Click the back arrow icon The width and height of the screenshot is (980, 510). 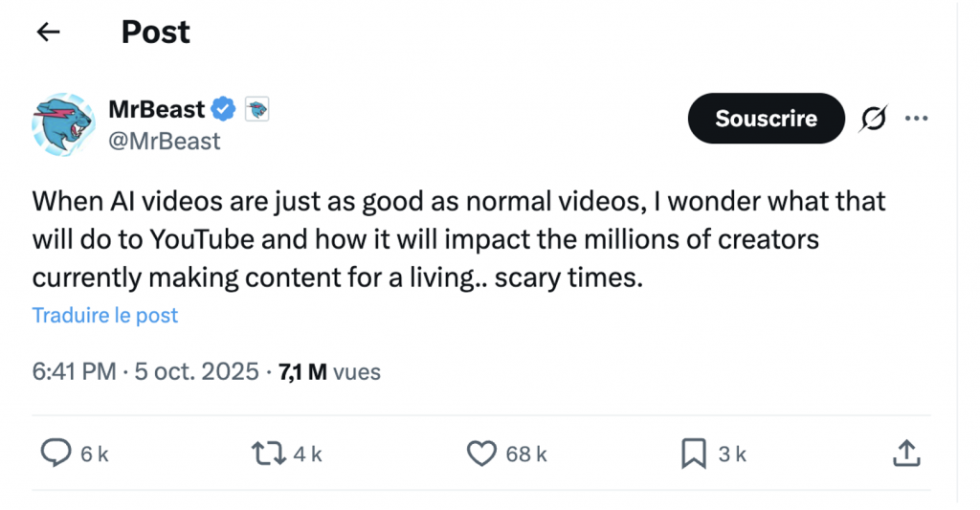[x=48, y=33]
